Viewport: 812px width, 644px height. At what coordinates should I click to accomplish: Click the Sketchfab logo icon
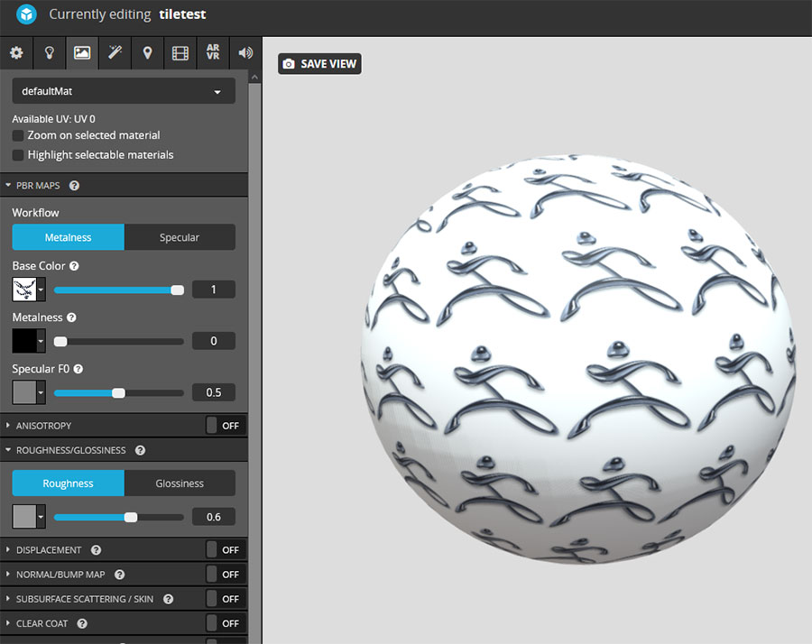[x=26, y=14]
